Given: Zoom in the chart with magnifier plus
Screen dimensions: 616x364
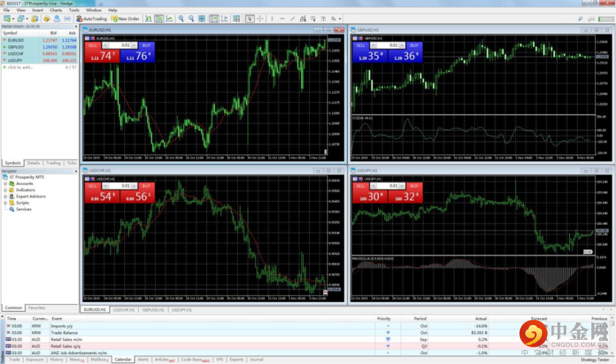Looking at the screenshot, I should (181, 18).
